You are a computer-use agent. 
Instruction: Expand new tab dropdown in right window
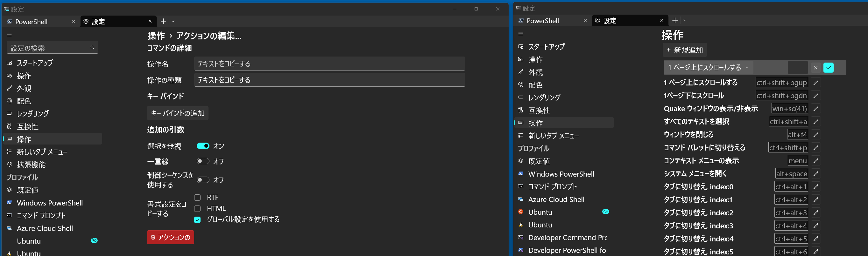click(x=684, y=21)
